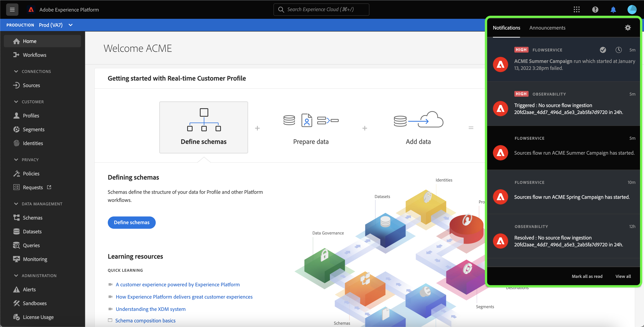The height and width of the screenshot is (327, 644).
Task: Expand the Prod (VA7) sandbox dropdown
Action: point(71,25)
